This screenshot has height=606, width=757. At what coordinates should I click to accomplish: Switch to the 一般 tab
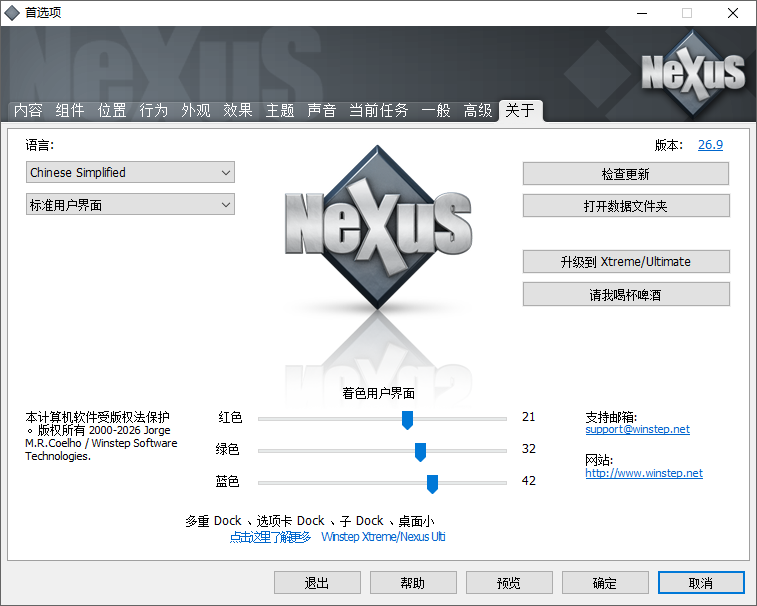point(435,111)
